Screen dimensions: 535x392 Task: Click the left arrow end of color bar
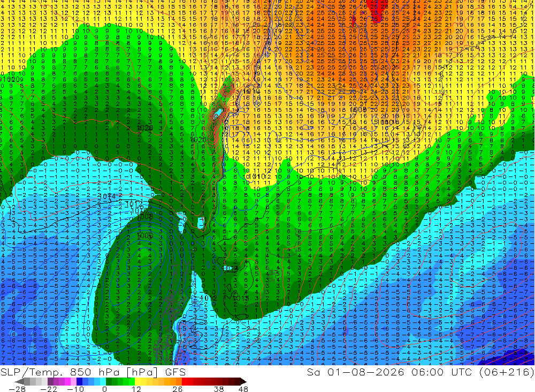[19, 382]
